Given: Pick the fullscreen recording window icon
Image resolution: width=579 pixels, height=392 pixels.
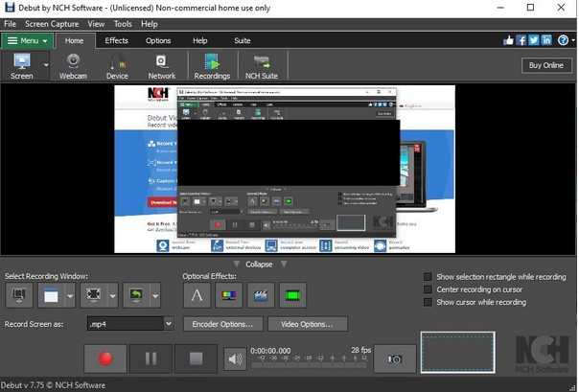Looking at the screenshot, I should coord(19,295).
